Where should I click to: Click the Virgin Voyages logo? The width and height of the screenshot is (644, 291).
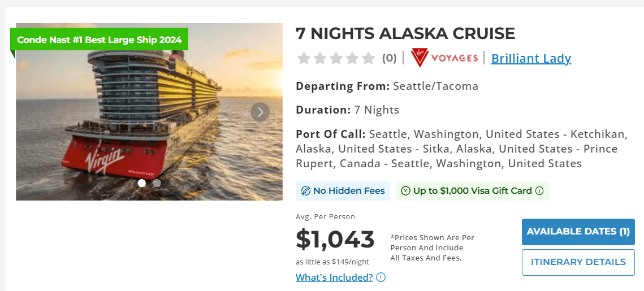444,58
